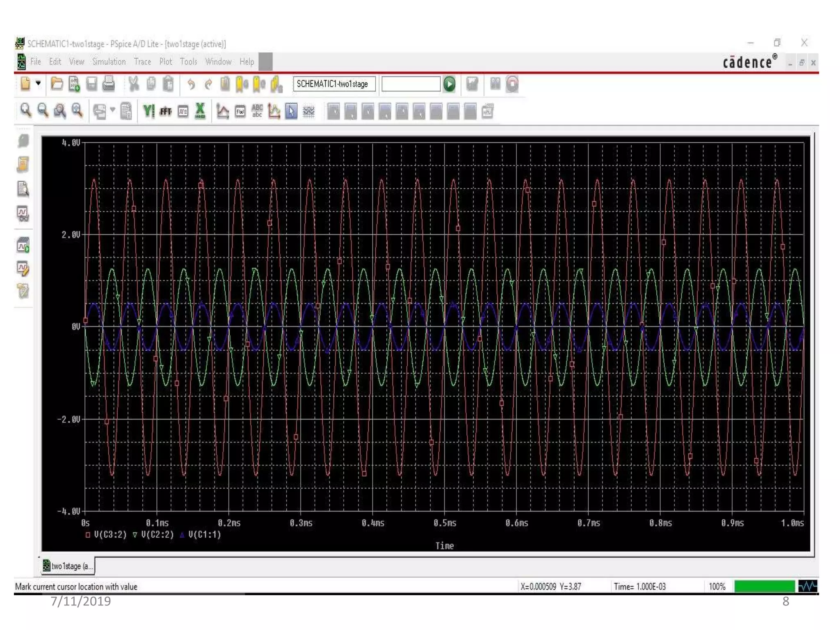This screenshot has width=840, height=630.
Task: Click the Print icon in the toolbar
Action: [109, 84]
